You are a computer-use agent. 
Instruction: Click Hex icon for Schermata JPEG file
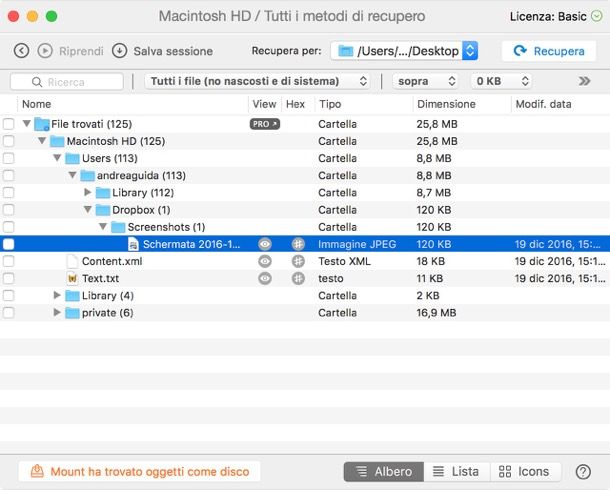tap(297, 244)
